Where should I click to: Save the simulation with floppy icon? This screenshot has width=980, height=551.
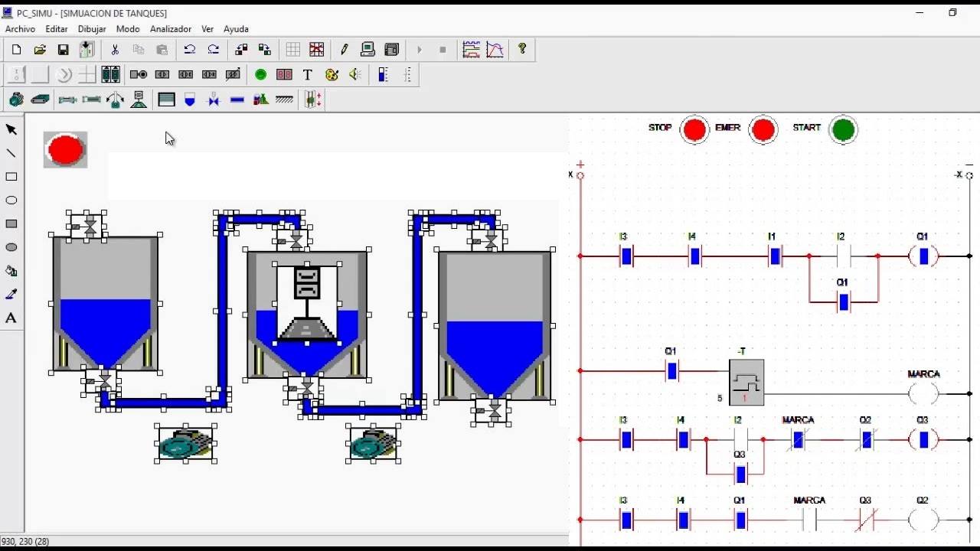click(64, 50)
